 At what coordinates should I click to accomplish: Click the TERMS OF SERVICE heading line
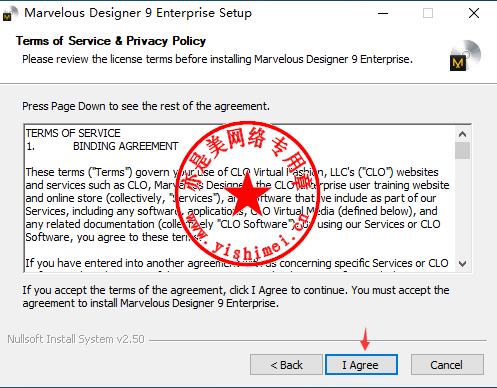(x=73, y=133)
